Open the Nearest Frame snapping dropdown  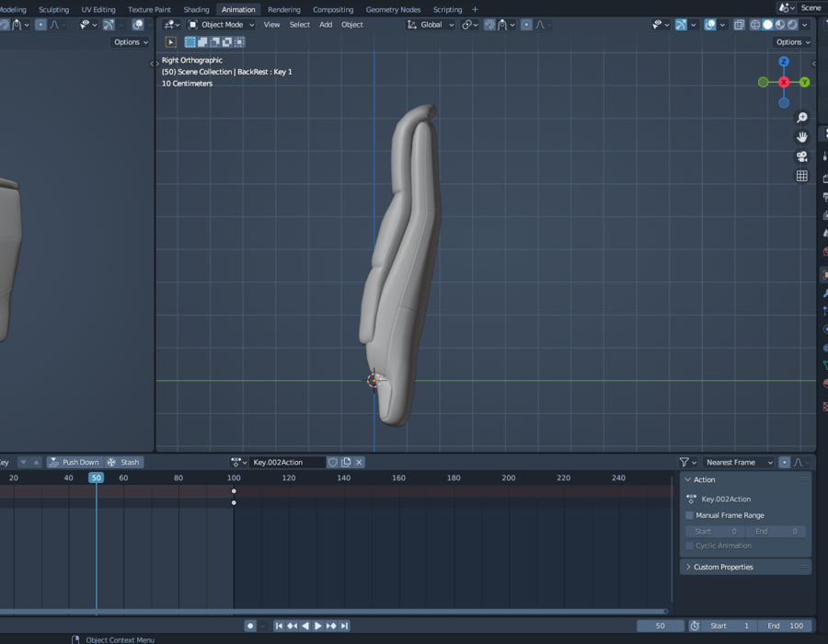coord(738,462)
